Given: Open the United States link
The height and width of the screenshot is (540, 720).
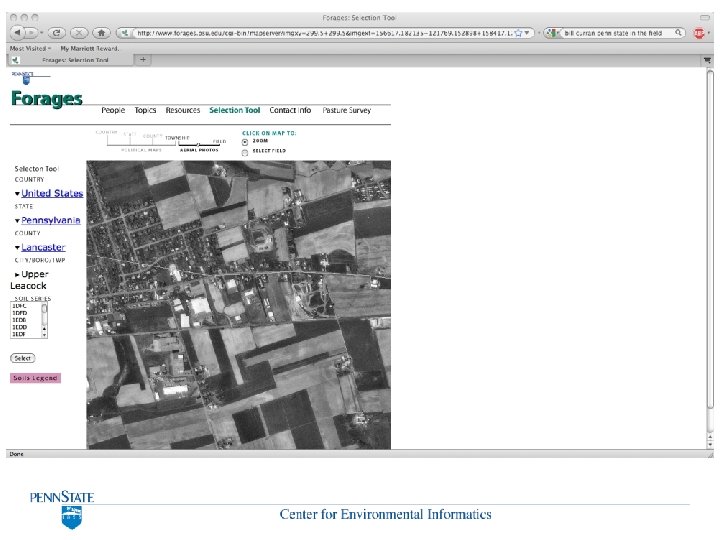Looking at the screenshot, I should click(52, 193).
